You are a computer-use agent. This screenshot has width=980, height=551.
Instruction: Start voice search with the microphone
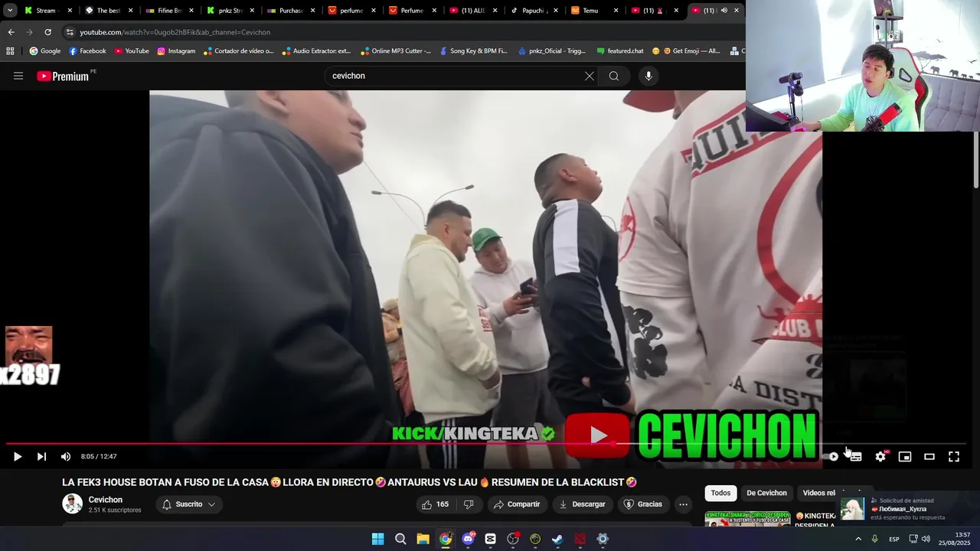pos(648,76)
